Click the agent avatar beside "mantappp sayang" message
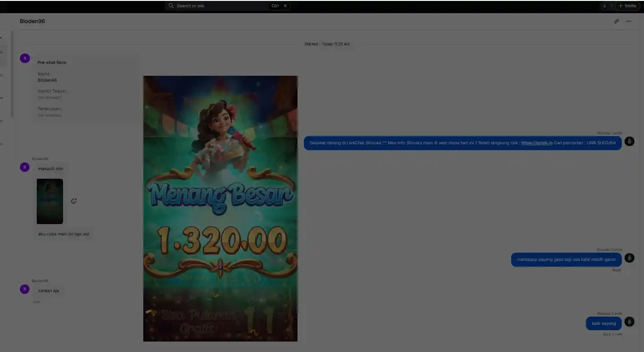The image size is (644, 352). pos(629,258)
